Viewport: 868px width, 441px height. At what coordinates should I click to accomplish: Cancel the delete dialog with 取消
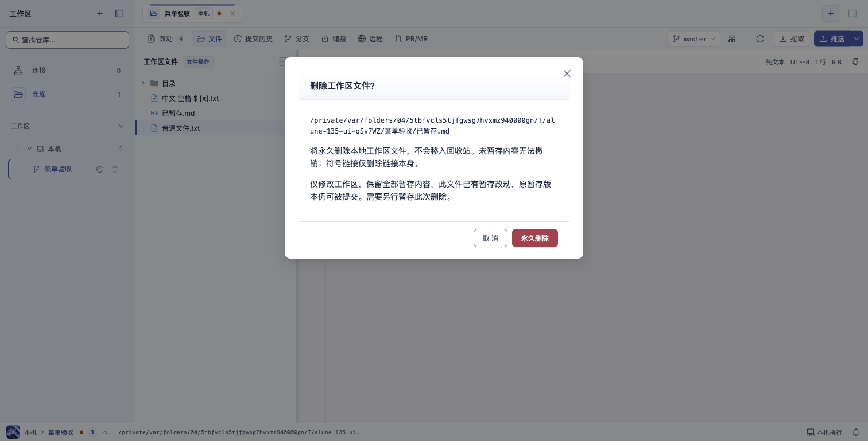click(490, 238)
